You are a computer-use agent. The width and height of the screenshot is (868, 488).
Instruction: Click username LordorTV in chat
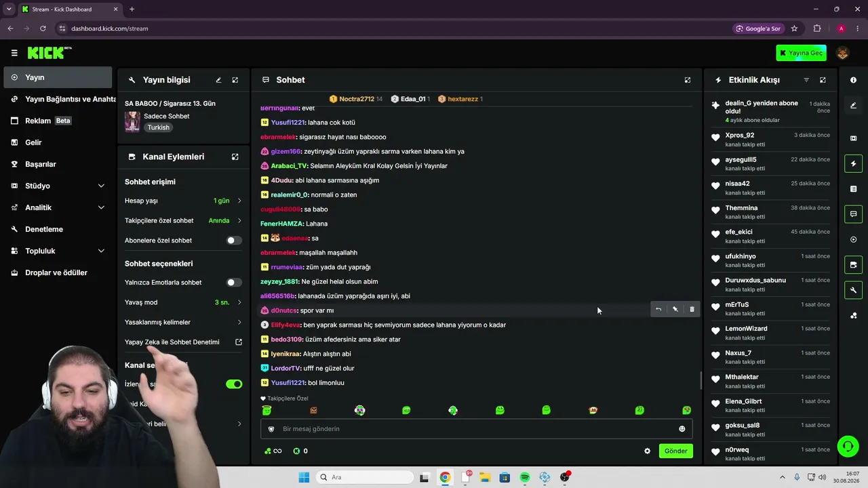coord(285,368)
